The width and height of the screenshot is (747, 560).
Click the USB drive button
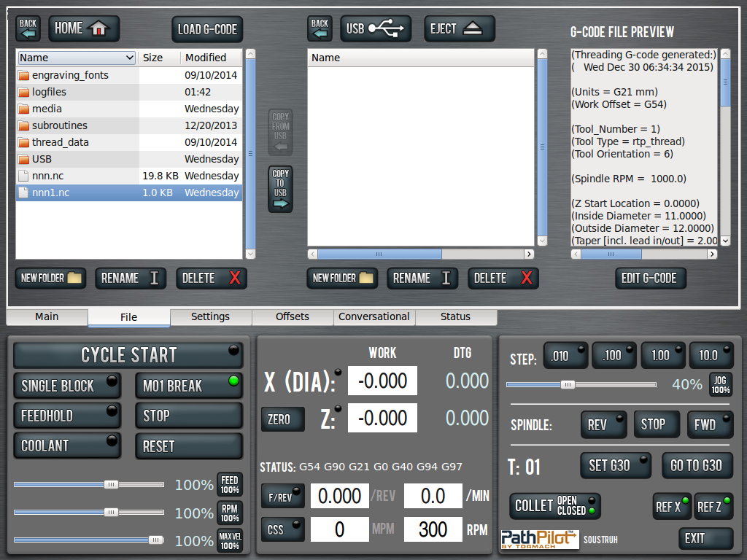[x=375, y=28]
